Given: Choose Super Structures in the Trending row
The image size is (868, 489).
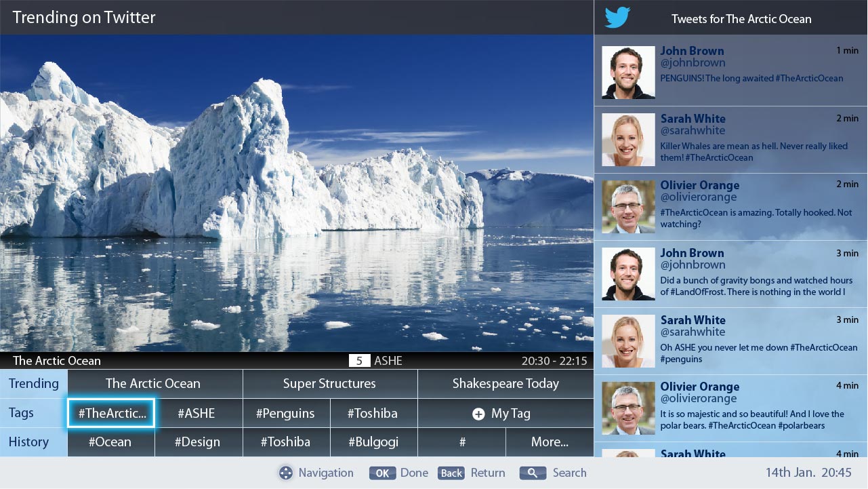Looking at the screenshot, I should click(329, 384).
